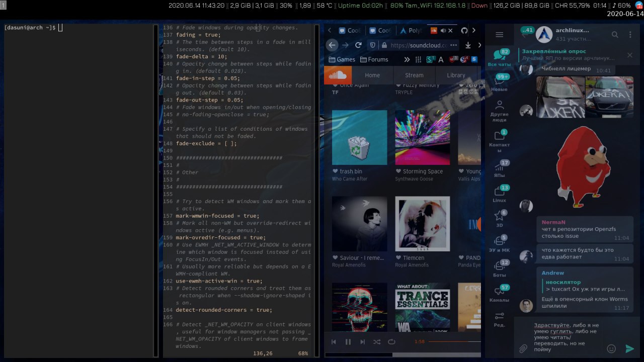Screen dimensions: 644x362
Task: Search within the archlinux Telegram chat
Action: 615,35
